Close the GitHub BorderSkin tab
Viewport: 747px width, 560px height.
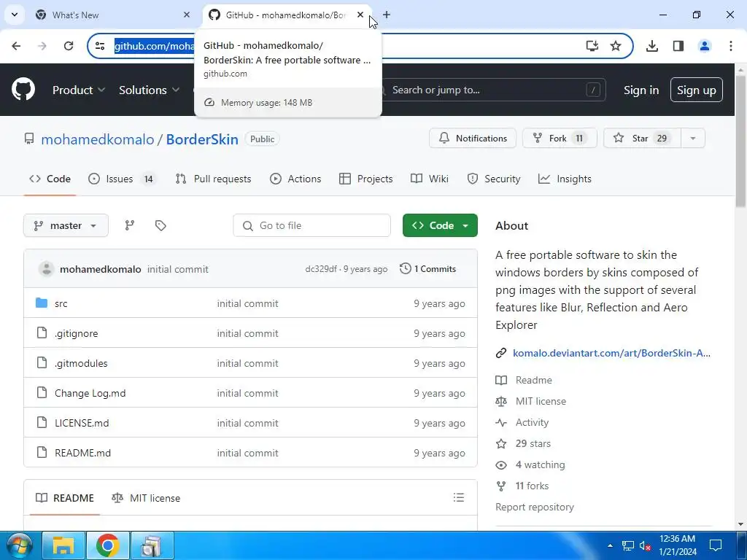(360, 15)
